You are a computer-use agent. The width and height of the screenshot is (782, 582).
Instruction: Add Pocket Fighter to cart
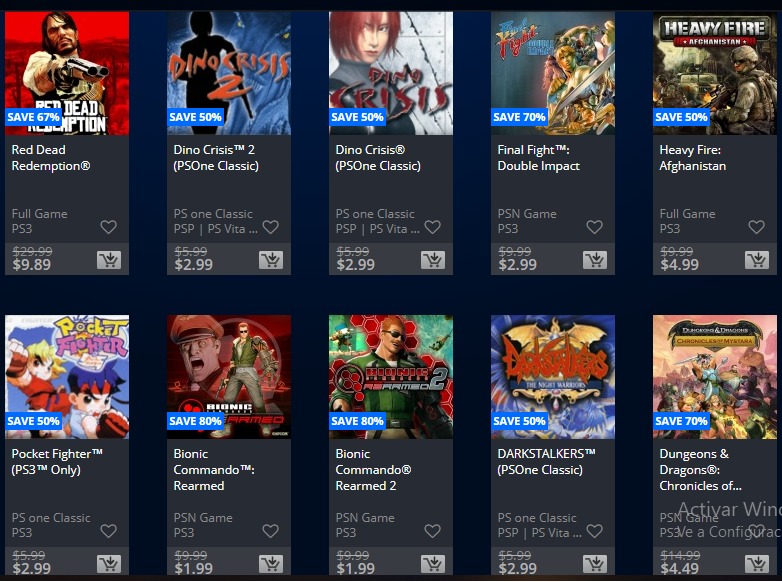(x=109, y=564)
